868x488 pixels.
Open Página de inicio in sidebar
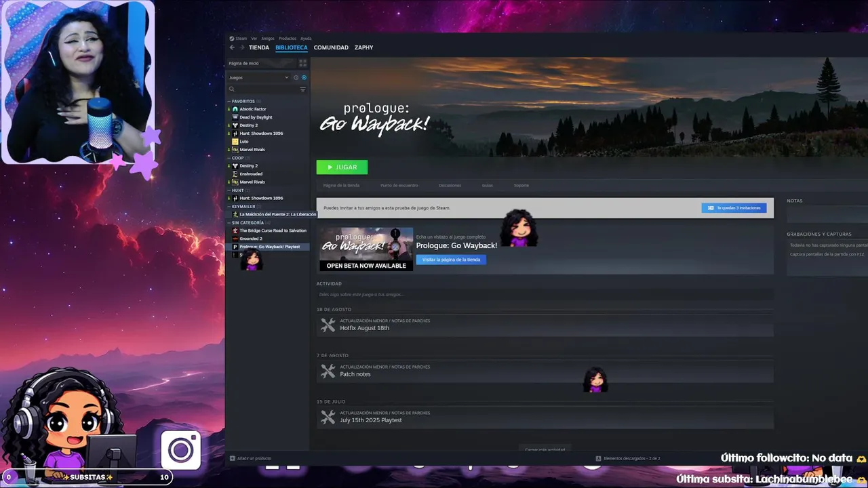(260, 63)
